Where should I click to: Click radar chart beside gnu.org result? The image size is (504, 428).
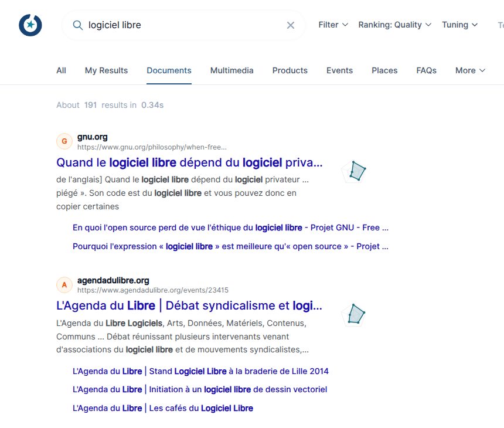354,171
